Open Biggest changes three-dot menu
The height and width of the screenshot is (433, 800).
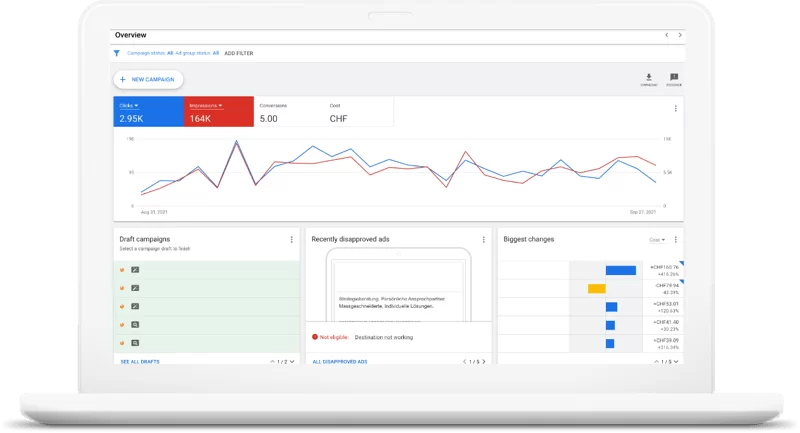(677, 240)
